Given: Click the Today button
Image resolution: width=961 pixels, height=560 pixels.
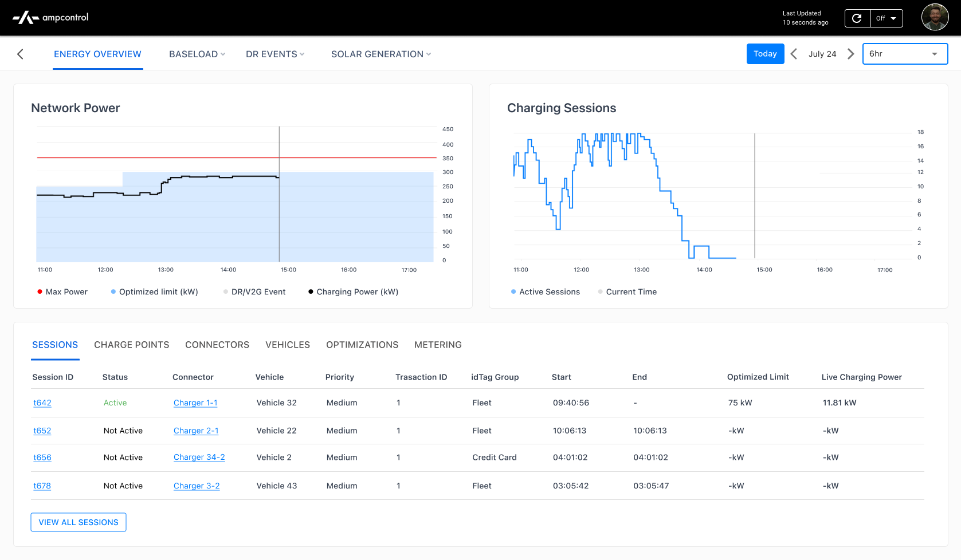Looking at the screenshot, I should coord(765,54).
